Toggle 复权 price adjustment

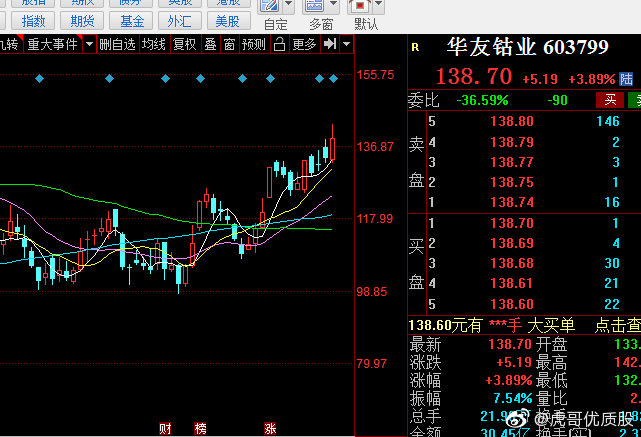point(184,44)
